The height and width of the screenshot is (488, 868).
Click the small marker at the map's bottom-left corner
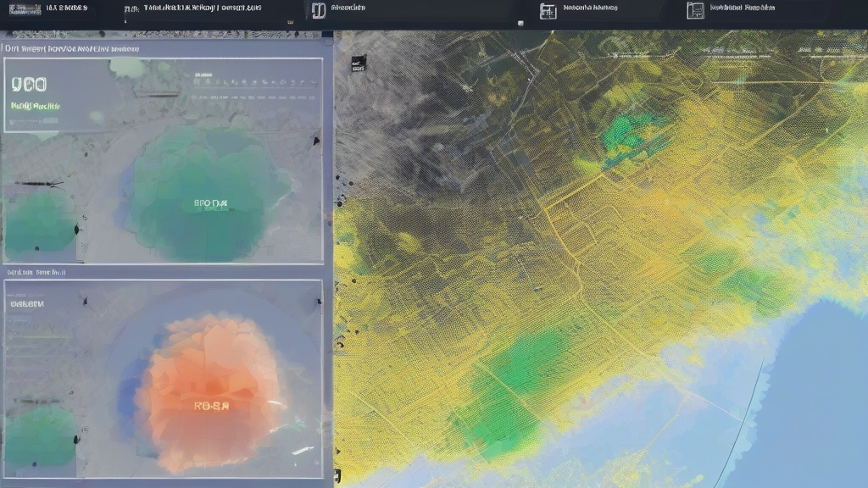(337, 474)
